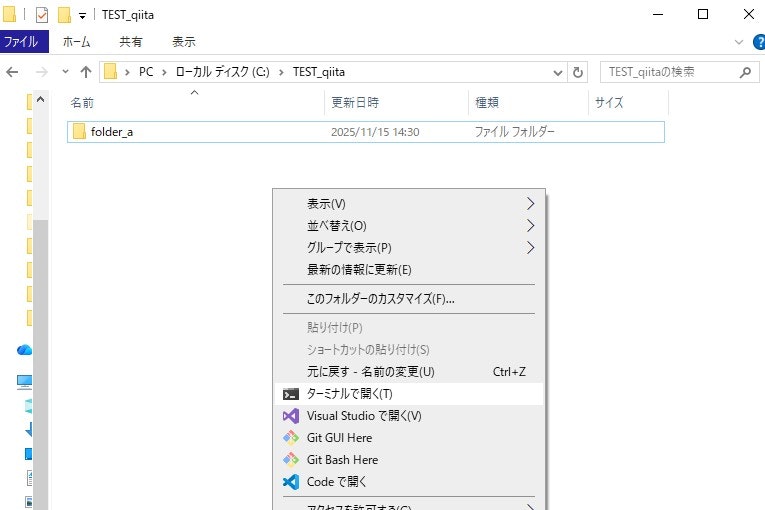Image resolution: width=765 pixels, height=510 pixels.
Task: Switch to the 表示 ribbon tab
Action: pyautogui.click(x=183, y=42)
